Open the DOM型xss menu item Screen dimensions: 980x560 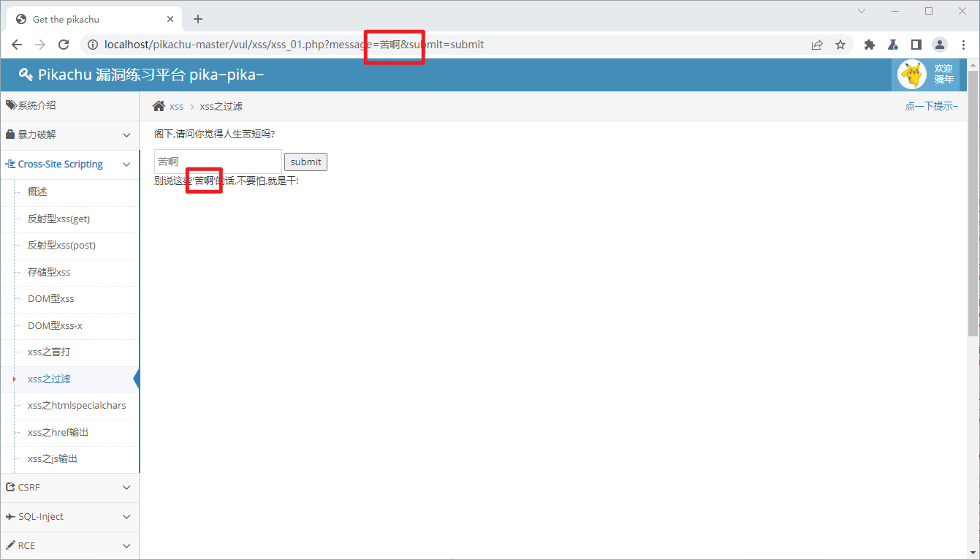click(50, 298)
